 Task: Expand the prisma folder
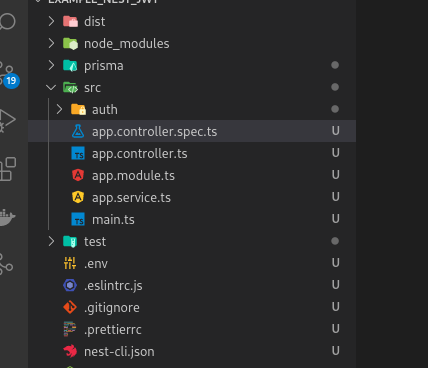192,66
